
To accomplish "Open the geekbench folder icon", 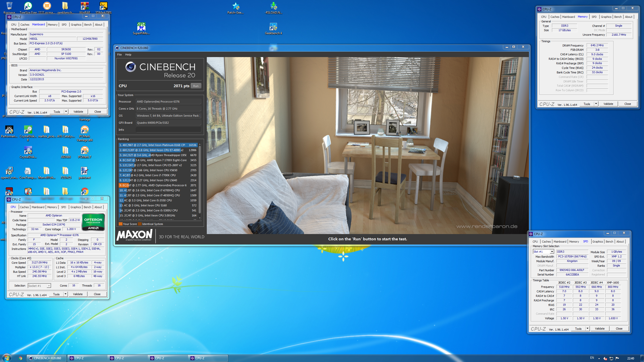I will pyautogui.click(x=65, y=8).
